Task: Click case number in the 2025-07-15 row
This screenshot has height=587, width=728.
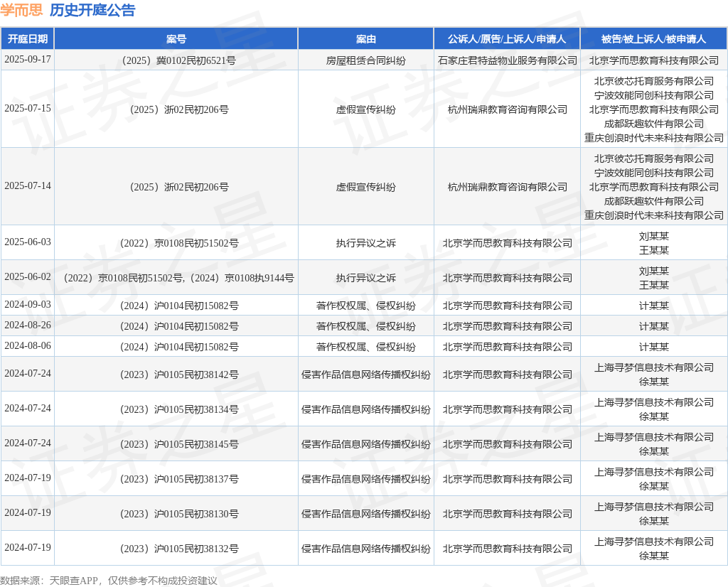Action: point(178,109)
